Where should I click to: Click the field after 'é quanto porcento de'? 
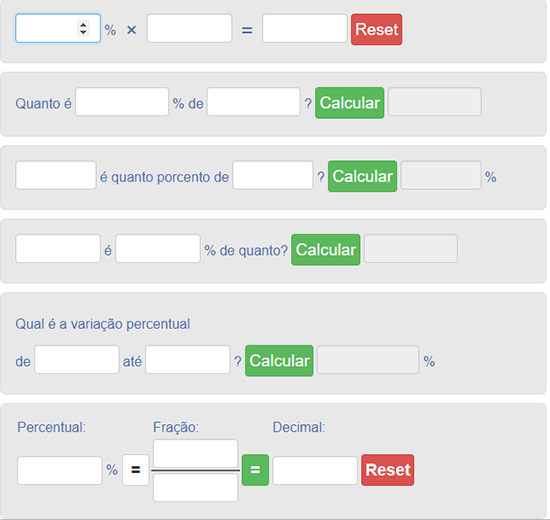(273, 175)
